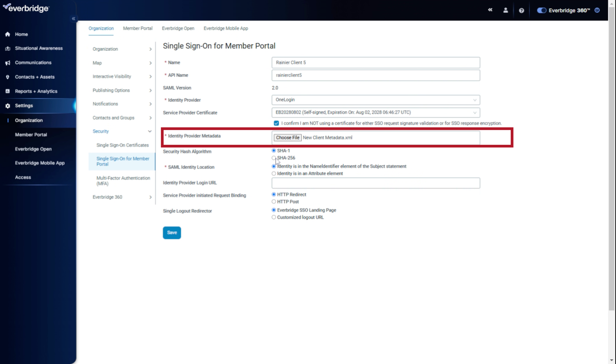Open the Member Portal tab
This screenshot has height=364, width=616.
pos(138,28)
